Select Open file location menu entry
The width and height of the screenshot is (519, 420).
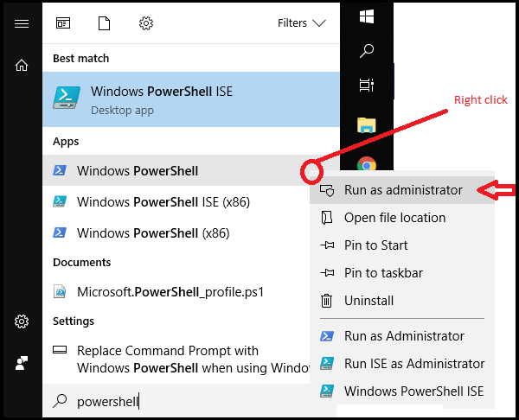394,218
